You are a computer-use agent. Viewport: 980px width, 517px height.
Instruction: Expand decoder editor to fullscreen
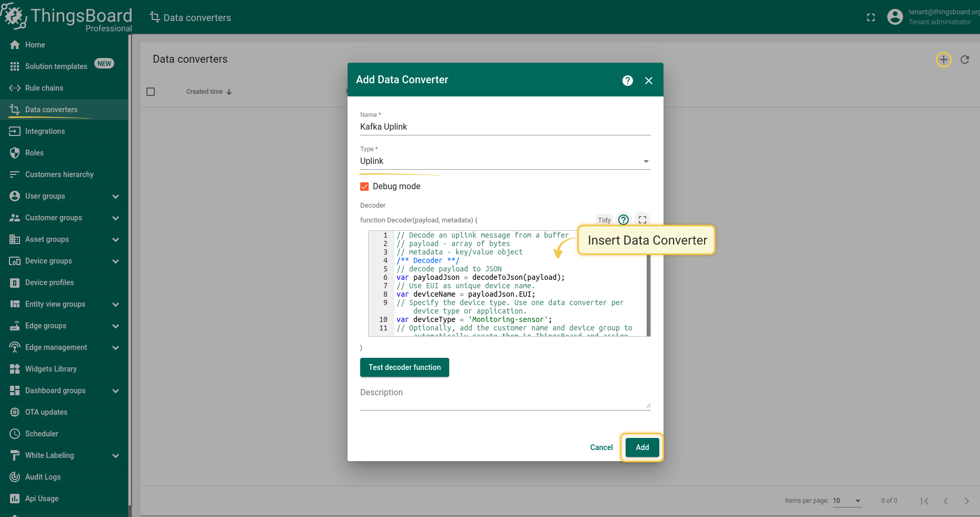[x=642, y=220]
